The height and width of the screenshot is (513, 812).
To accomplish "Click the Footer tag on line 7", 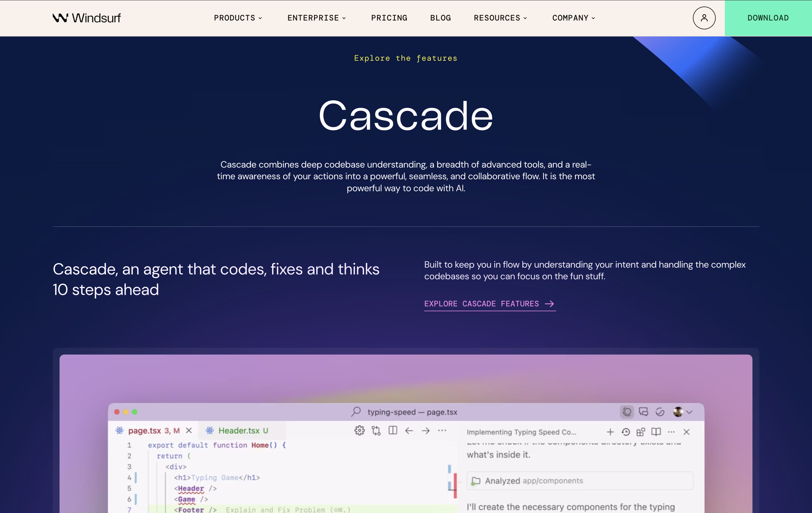I will [191, 510].
